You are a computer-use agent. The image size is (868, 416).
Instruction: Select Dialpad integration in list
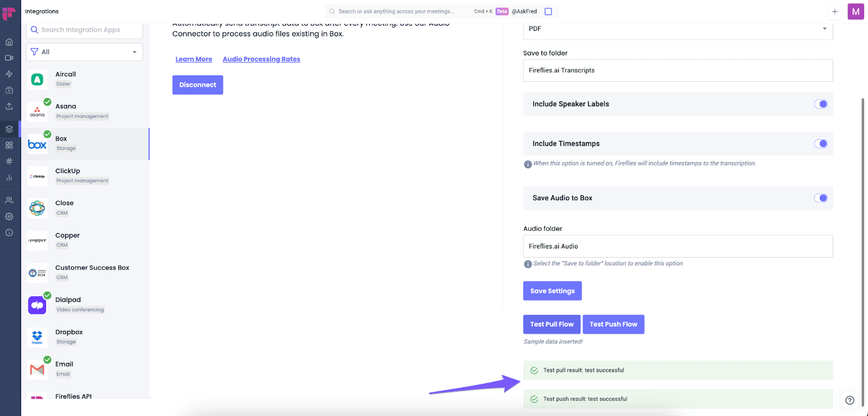(85, 305)
